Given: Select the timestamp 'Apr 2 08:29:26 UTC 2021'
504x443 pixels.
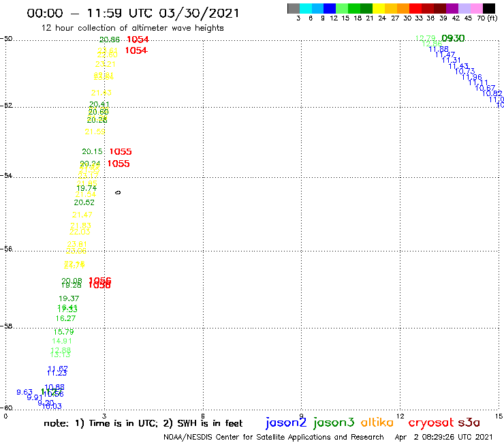Looking at the screenshot, I should [443, 438].
